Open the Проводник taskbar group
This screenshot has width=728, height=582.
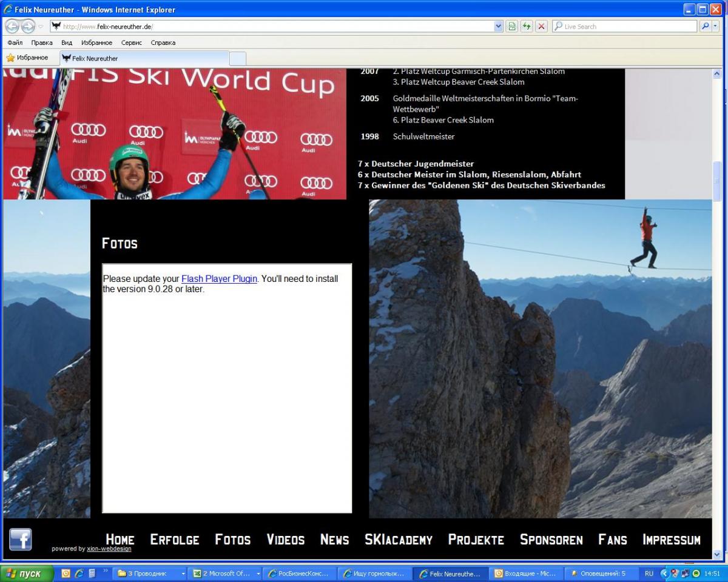[x=150, y=573]
